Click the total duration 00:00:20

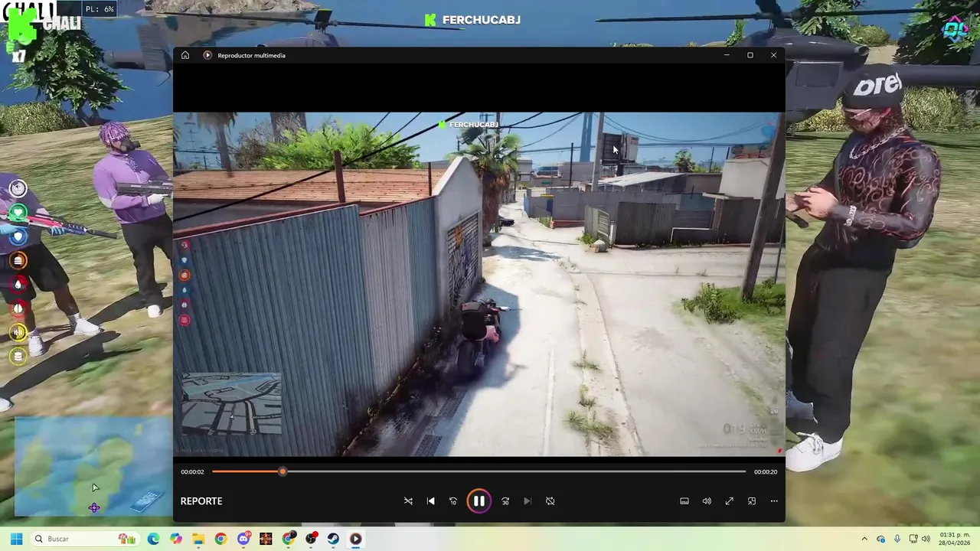(x=766, y=472)
